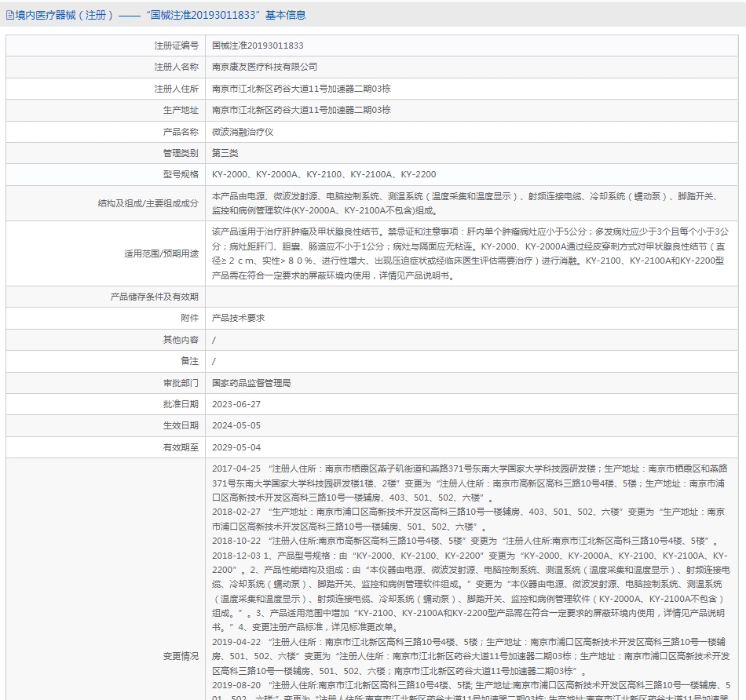Viewport: 746px width, 700px height.
Task: Select the 结构及组成/主要组成成分 label
Action: (x=148, y=203)
